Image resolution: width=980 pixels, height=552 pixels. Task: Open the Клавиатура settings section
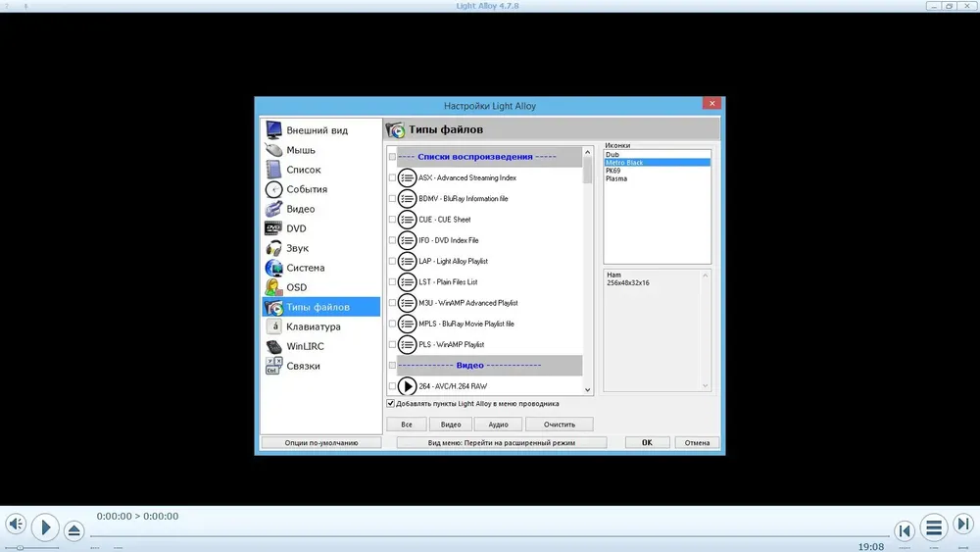(320, 326)
